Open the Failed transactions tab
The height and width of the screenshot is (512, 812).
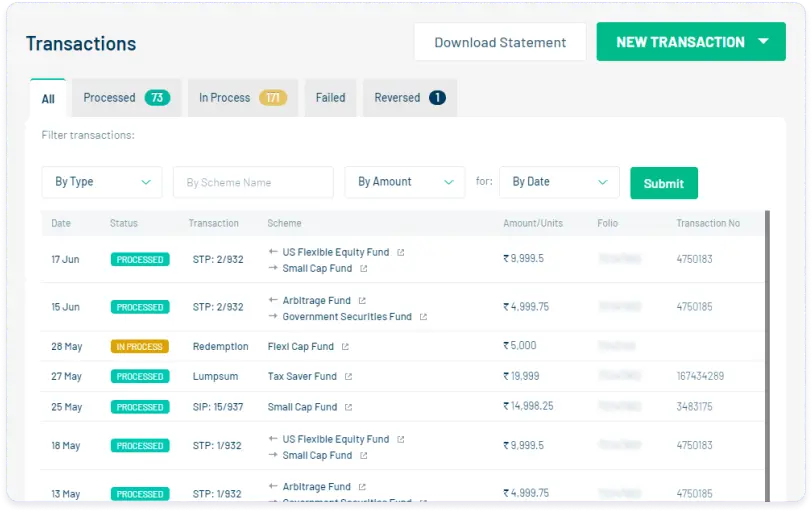[330, 98]
